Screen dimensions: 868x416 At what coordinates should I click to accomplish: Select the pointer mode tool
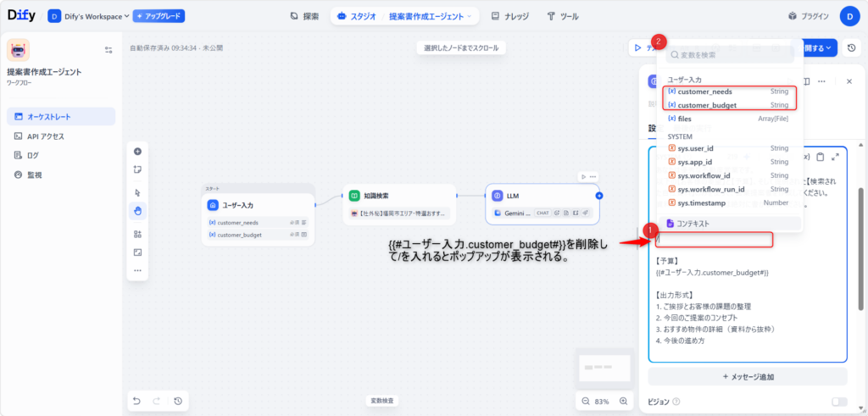137,192
